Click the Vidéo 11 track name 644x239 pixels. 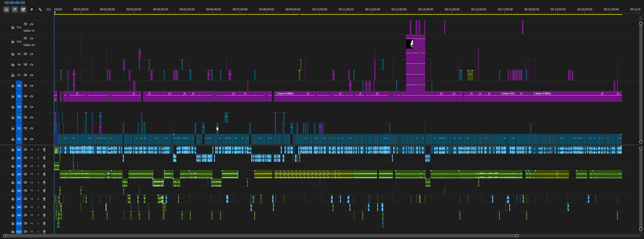pos(30,31)
